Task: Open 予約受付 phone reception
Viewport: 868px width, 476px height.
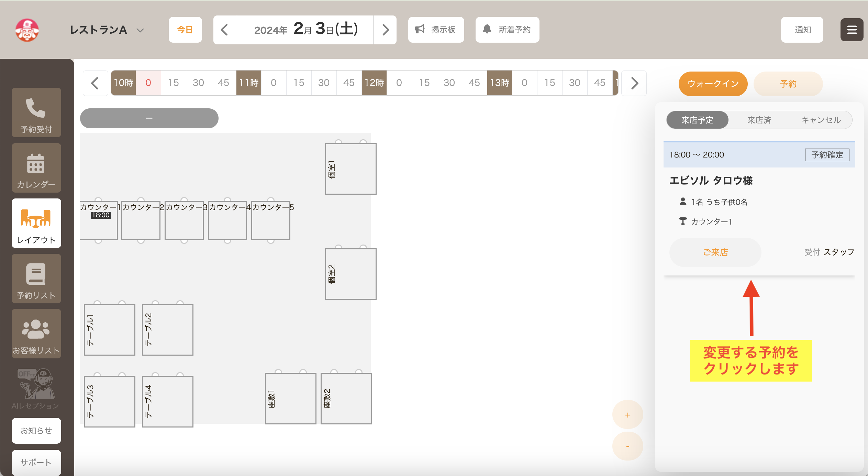Action: click(36, 112)
